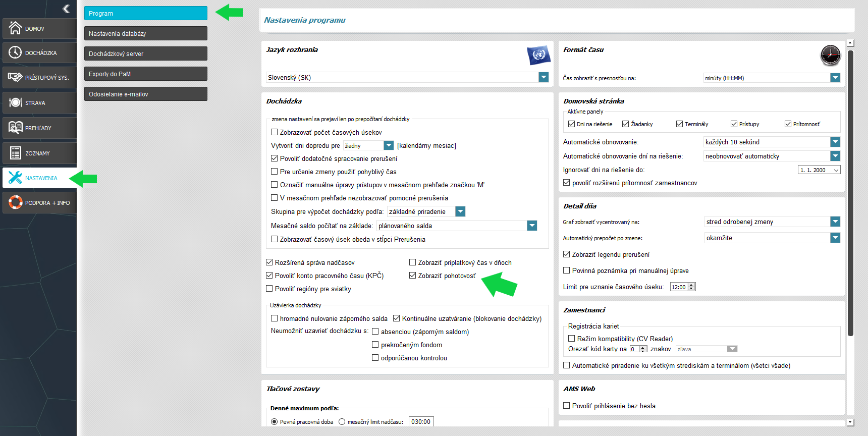Open the Dochádzkový server section
The width and height of the screenshot is (868, 436).
146,53
